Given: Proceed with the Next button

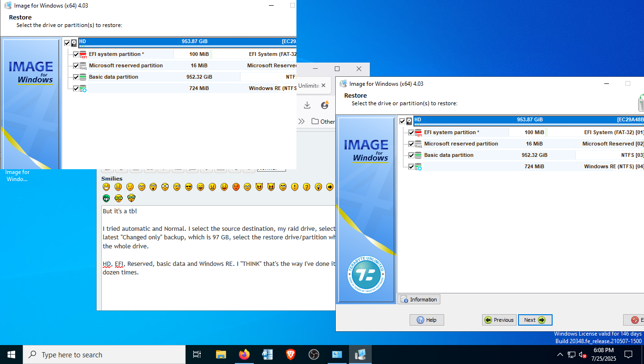Looking at the screenshot, I should 535,320.
